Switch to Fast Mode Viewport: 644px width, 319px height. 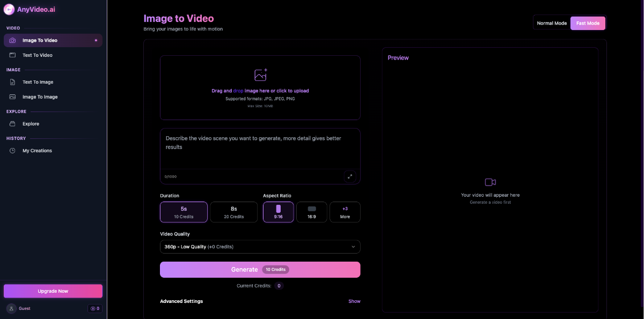(588, 23)
